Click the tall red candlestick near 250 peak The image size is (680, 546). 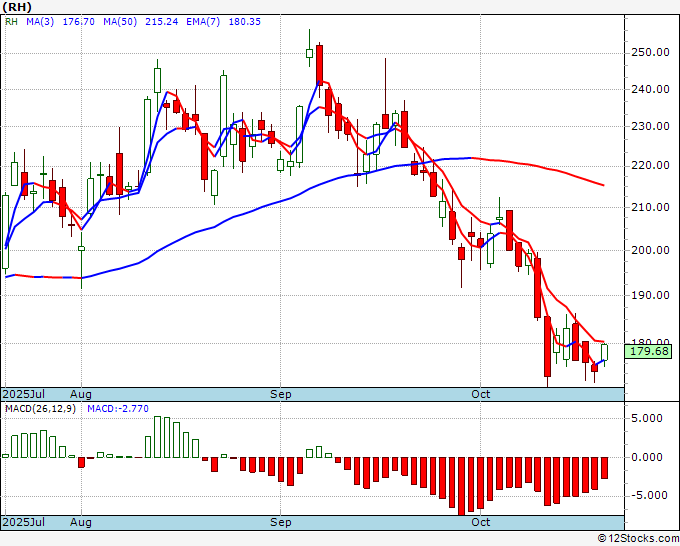pyautogui.click(x=320, y=63)
